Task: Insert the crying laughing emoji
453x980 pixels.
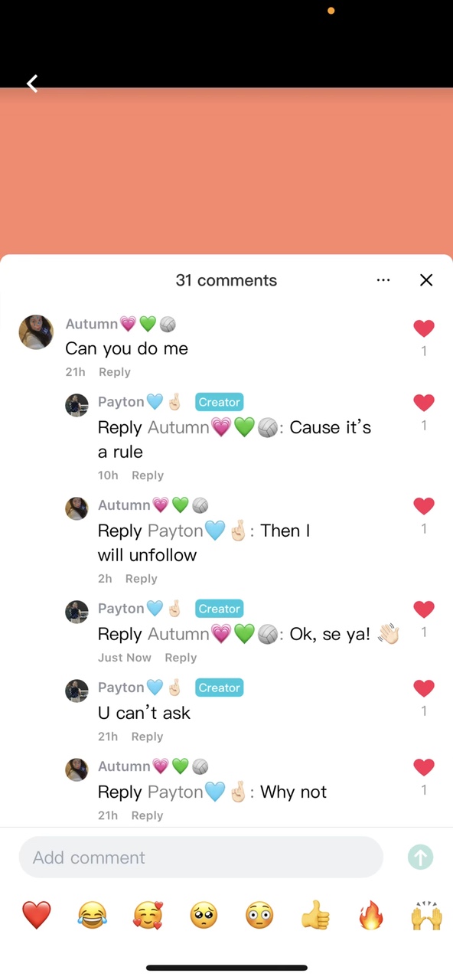Action: click(x=93, y=915)
